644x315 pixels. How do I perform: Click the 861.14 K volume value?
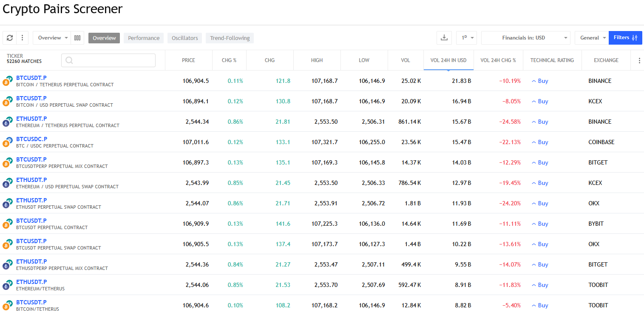click(x=410, y=122)
